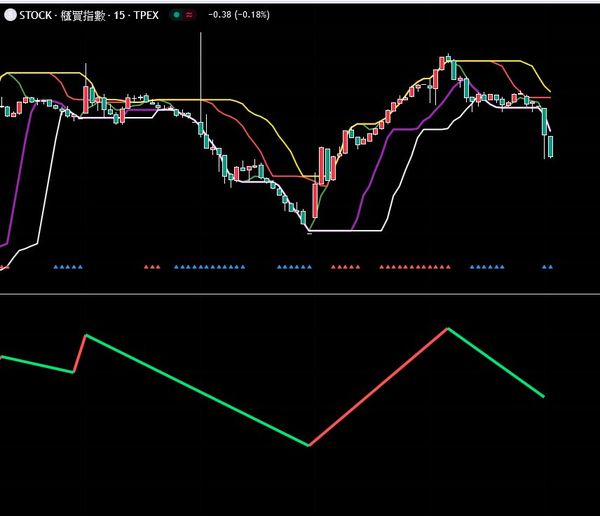The image size is (600, 516).
Task: Click the red approximately-equal data icon
Action: pos(190,15)
